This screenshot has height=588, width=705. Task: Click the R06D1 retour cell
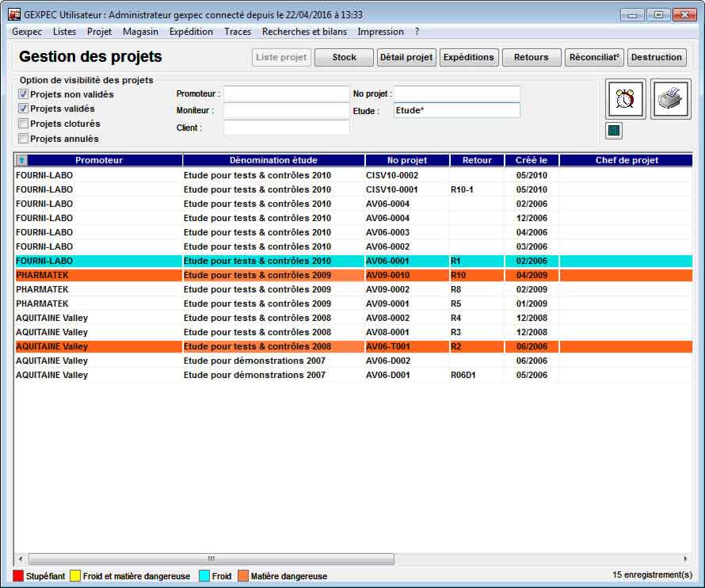463,375
